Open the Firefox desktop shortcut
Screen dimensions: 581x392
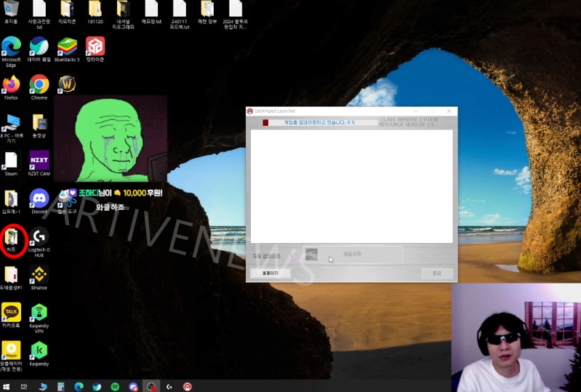[x=11, y=84]
